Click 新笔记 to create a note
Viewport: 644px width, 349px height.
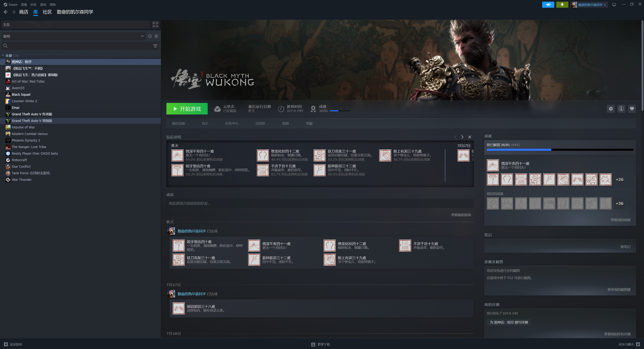click(x=625, y=247)
